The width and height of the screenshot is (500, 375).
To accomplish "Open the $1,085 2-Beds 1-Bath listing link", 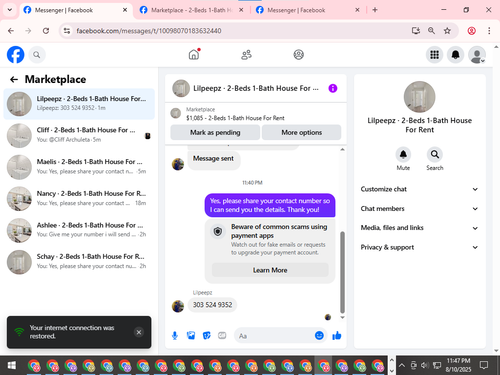I will (235, 118).
